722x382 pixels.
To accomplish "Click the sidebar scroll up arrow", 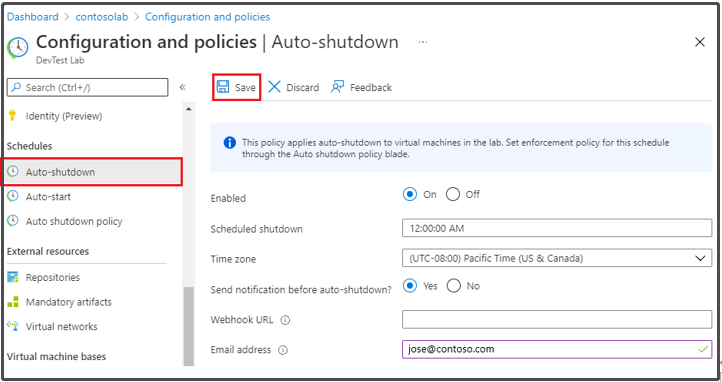I will tap(188, 109).
